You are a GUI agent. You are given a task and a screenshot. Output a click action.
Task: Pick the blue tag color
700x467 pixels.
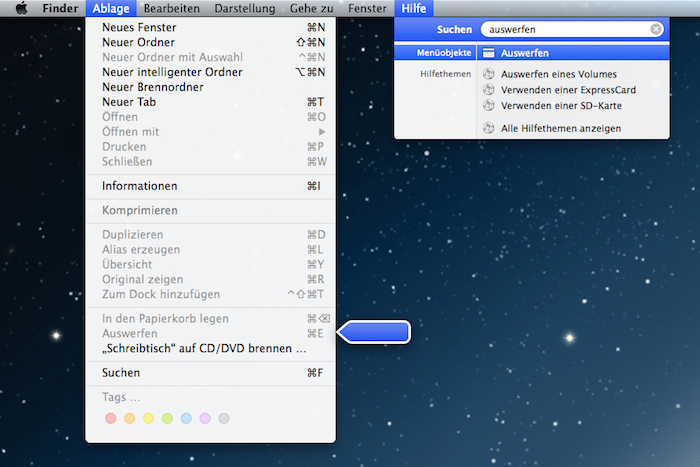(186, 418)
